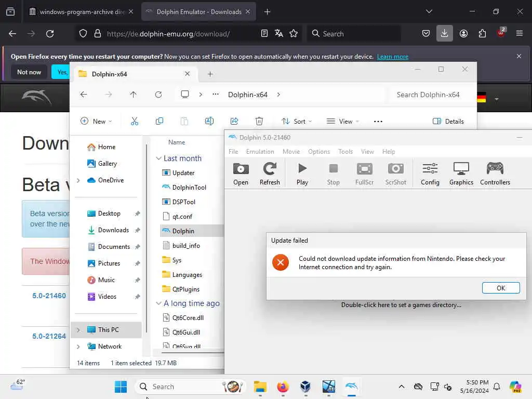532x399 pixels.
Task: Bookmark this page with the star icon
Action: 294,34
